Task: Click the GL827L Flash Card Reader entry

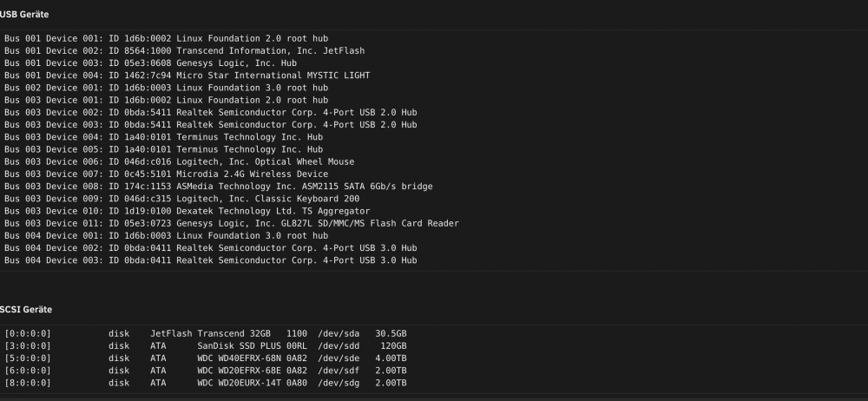Action: point(232,223)
